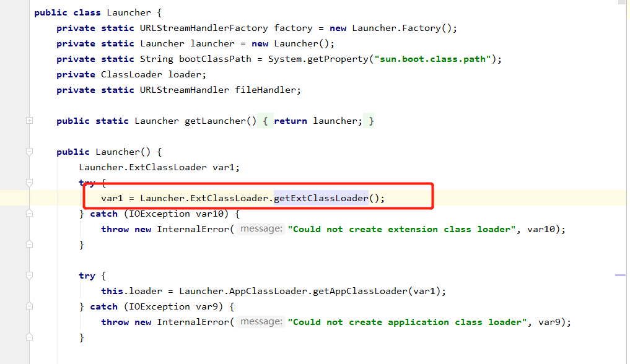Image resolution: width=630 pixels, height=364 pixels.
Task: Click the "sun.boot.class.path" string literal
Action: 432,59
